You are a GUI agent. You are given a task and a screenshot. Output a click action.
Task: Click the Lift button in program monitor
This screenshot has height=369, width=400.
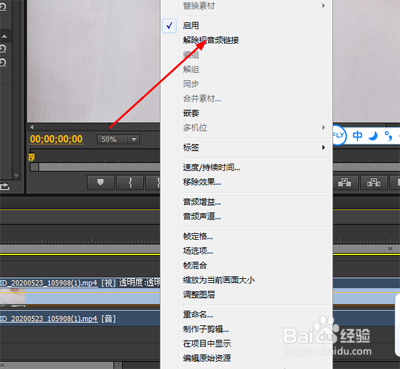click(344, 182)
